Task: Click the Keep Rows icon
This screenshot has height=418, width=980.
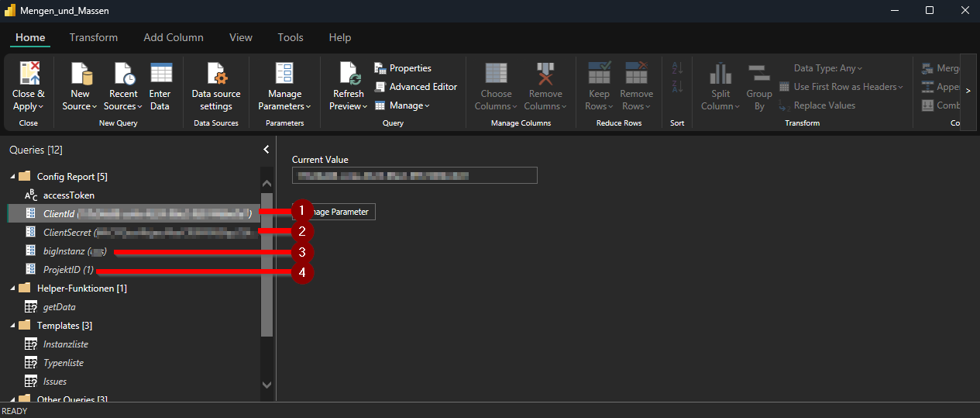Action: [x=600, y=73]
